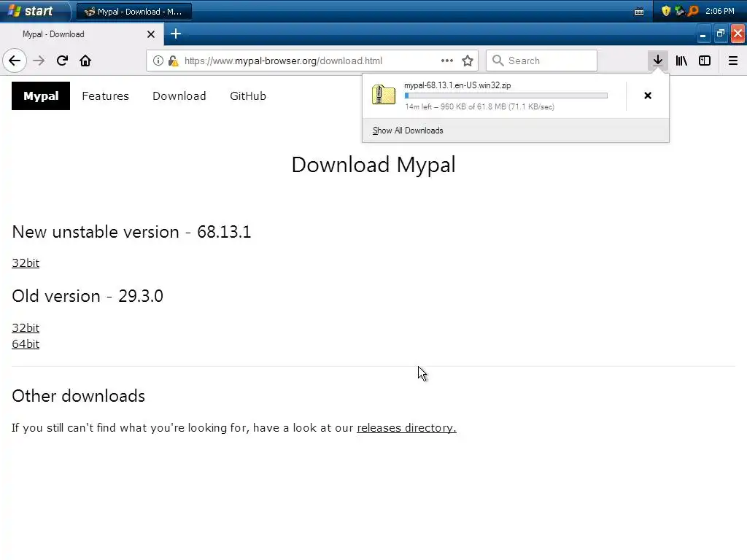The image size is (747, 560).
Task: Open the Library toolbar icon
Action: coord(681,61)
